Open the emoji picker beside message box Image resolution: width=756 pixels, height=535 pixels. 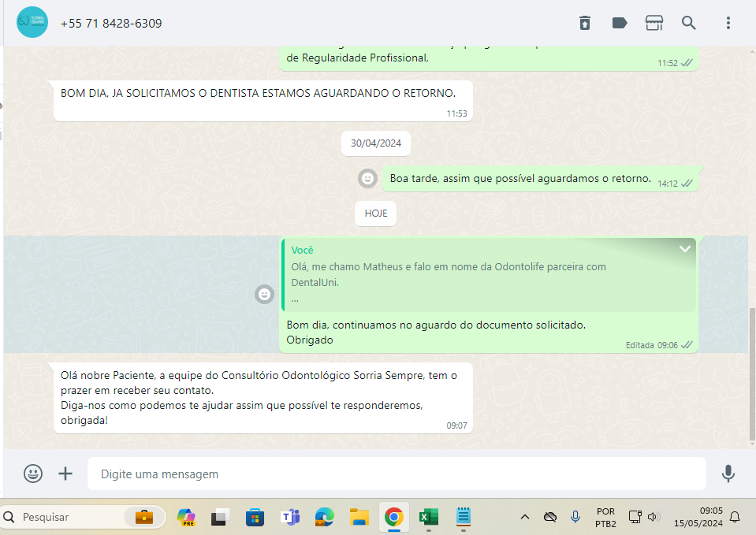[x=33, y=474]
